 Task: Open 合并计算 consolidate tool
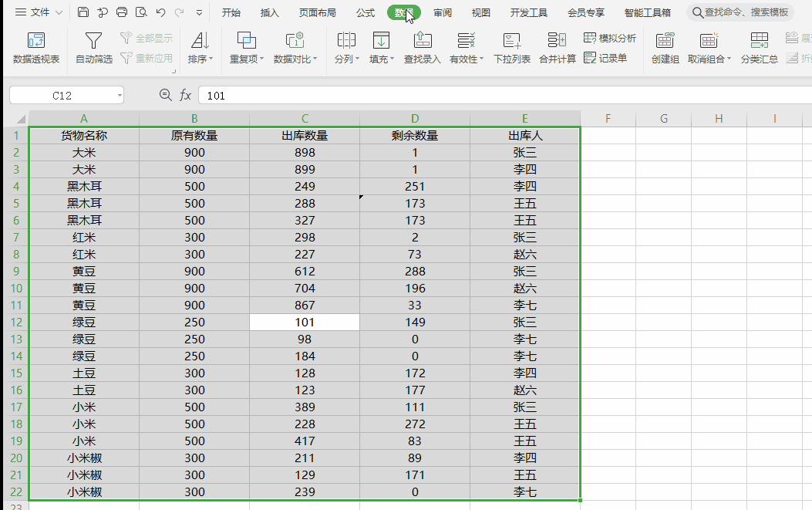point(558,47)
